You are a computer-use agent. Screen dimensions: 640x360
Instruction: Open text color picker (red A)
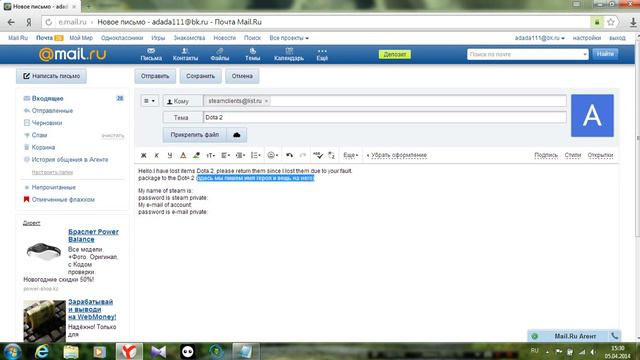[x=183, y=155]
